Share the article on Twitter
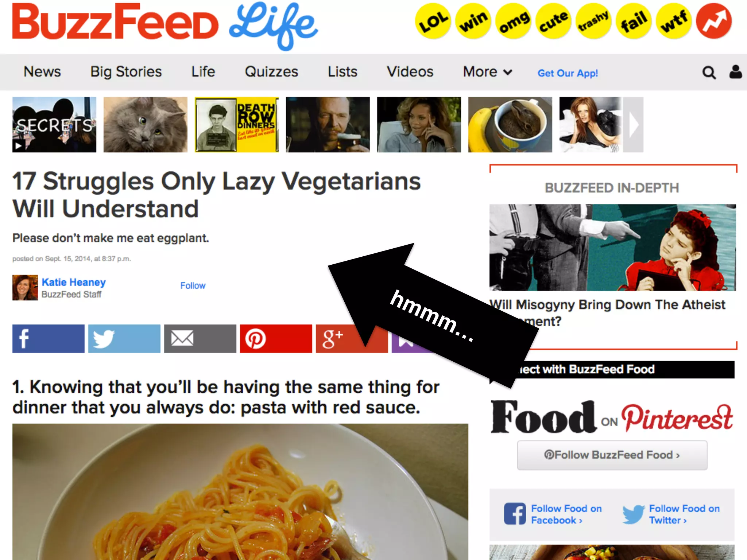The height and width of the screenshot is (560, 747). point(124,339)
